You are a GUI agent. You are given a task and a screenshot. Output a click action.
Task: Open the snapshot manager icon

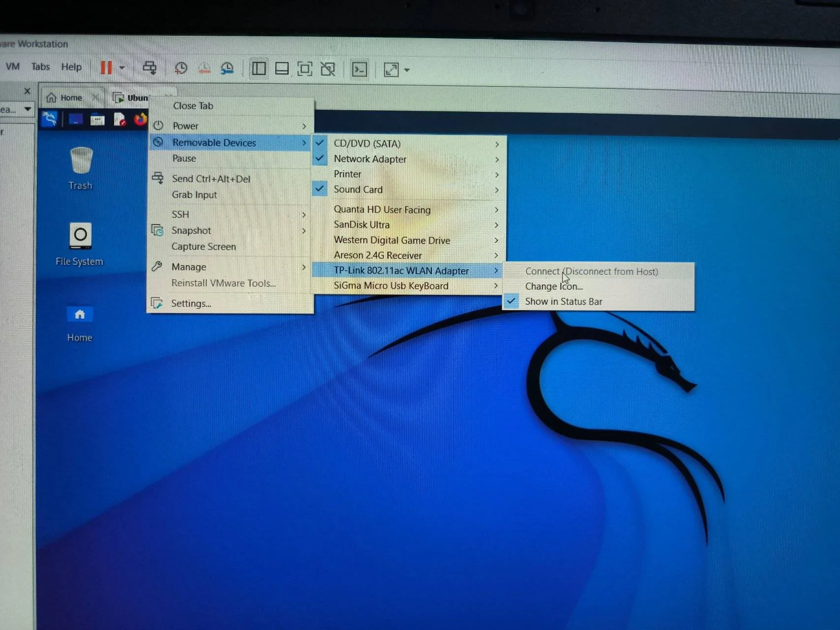click(227, 69)
